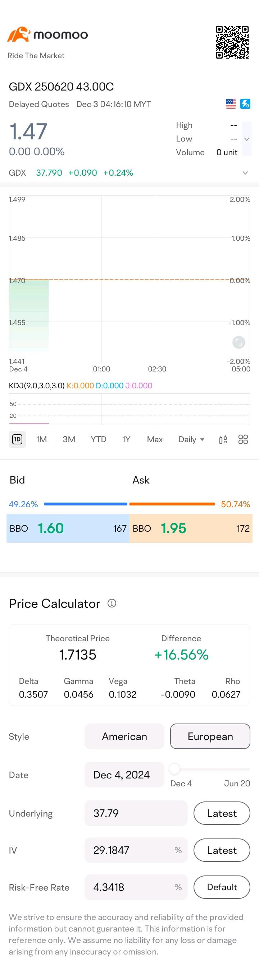Tap Latest button beside Underlying
Image resolution: width=259 pixels, height=980 pixels.
(222, 813)
